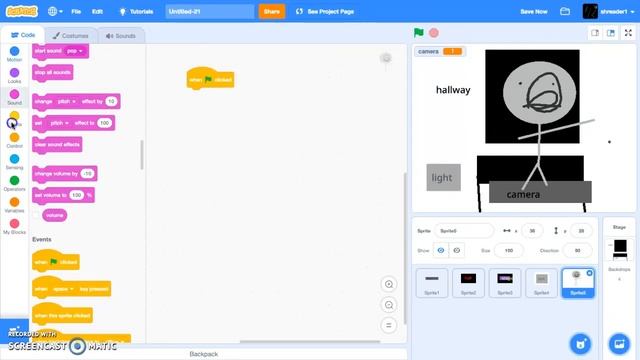The image size is (640, 360).
Task: Open See Project Page
Action: (325, 11)
